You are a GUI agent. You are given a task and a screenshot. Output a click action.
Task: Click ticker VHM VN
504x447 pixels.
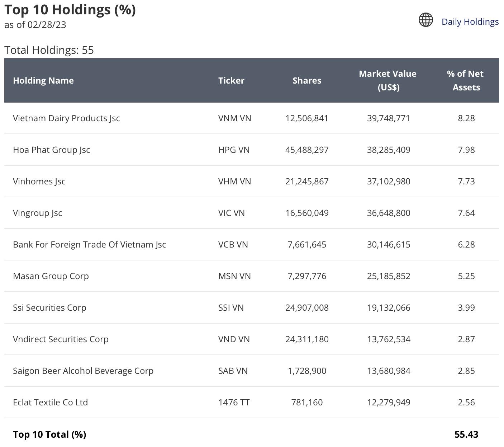(x=235, y=181)
